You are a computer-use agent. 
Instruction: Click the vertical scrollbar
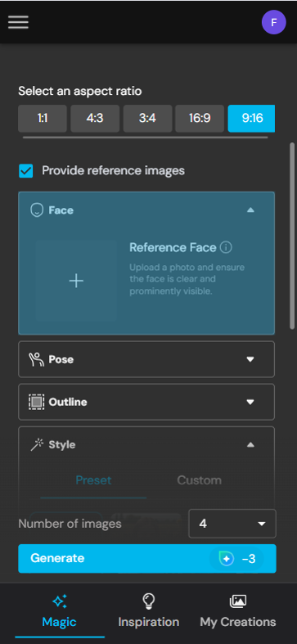coord(292,236)
